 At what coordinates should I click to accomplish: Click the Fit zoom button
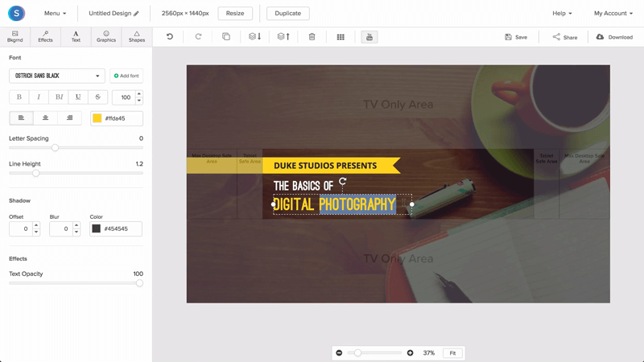452,353
